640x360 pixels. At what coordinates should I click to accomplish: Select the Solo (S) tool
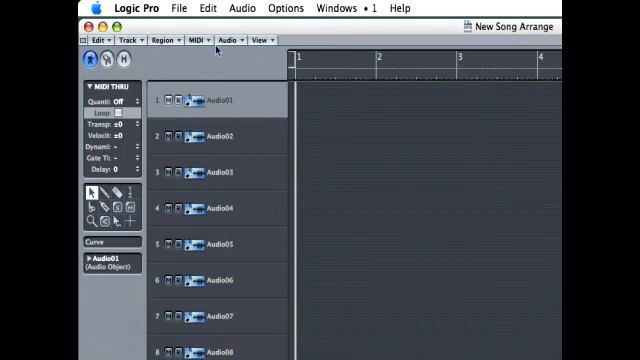[117, 207]
